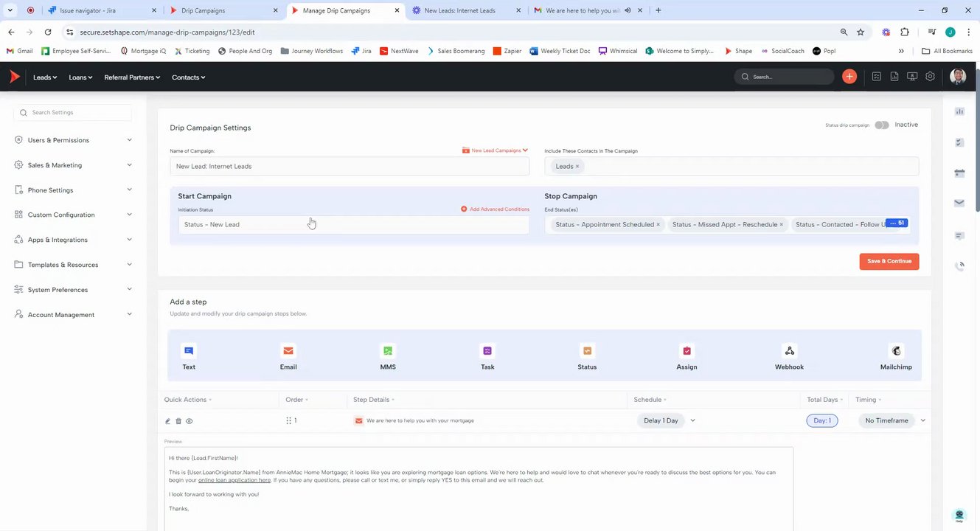The width and height of the screenshot is (980, 531).
Task: Add a Text step to the campaign
Action: point(189,357)
